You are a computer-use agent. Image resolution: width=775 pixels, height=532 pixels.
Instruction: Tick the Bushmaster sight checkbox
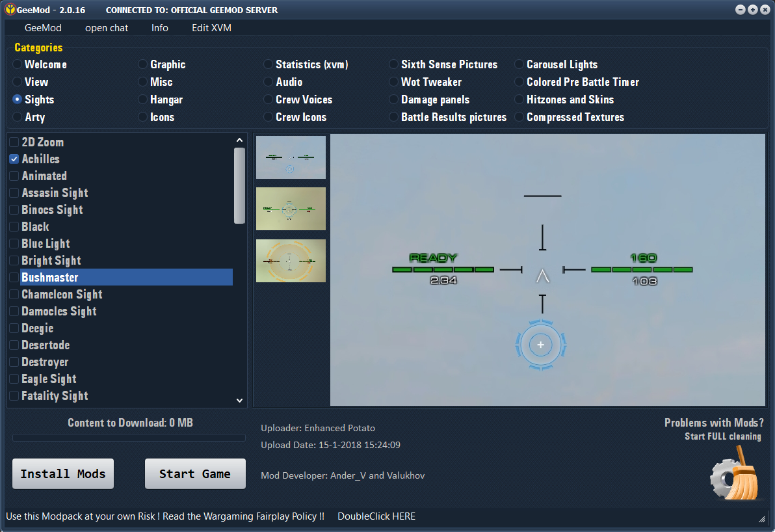[x=14, y=277]
